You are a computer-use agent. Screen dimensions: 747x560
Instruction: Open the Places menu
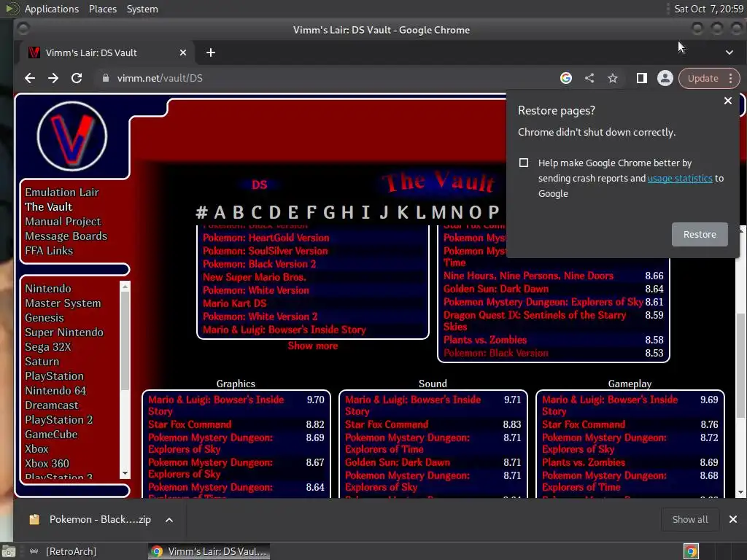pyautogui.click(x=102, y=9)
